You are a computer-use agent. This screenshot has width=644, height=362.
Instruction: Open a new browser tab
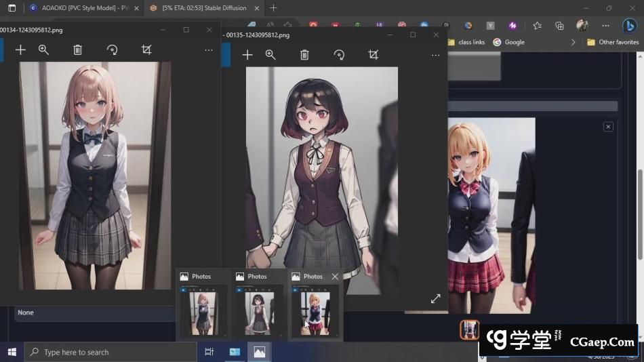(x=273, y=8)
